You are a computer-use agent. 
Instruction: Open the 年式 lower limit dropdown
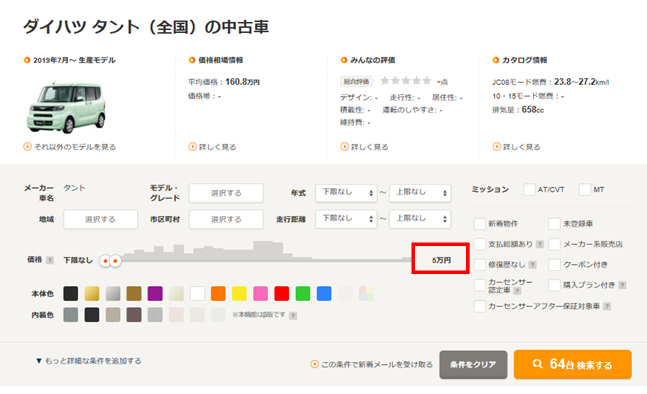point(346,193)
